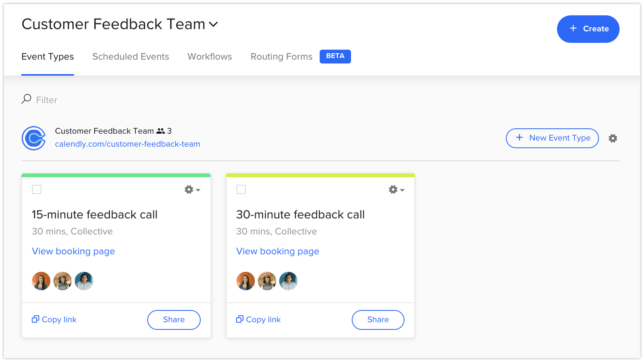Click the New Event Type button
Image resolution: width=644 pixels, height=362 pixels.
pyautogui.click(x=552, y=138)
